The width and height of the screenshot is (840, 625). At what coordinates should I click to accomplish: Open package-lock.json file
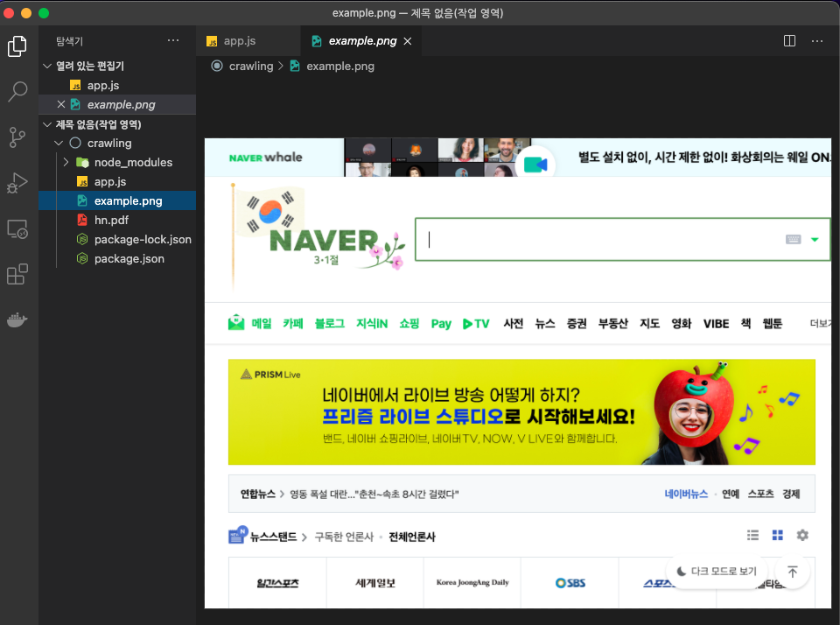coord(143,239)
